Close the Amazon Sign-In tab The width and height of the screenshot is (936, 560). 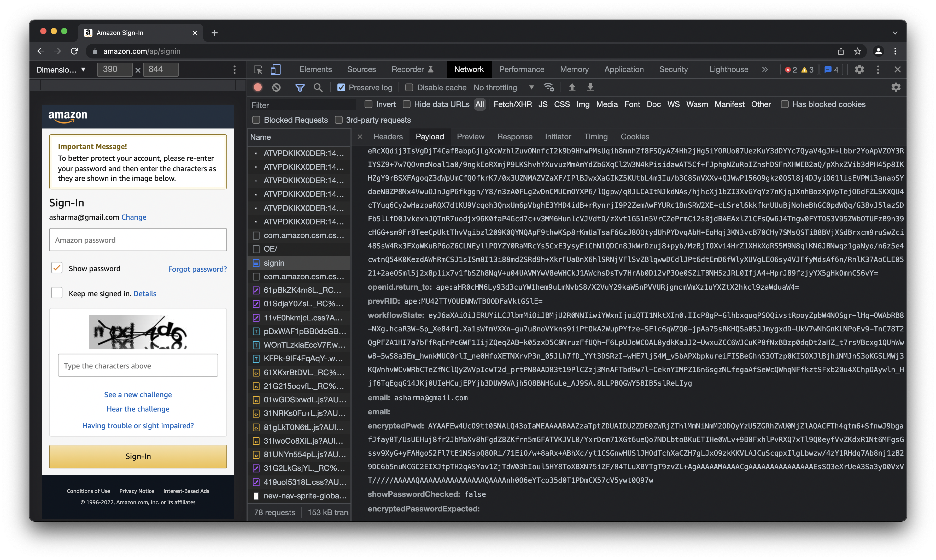coord(195,33)
